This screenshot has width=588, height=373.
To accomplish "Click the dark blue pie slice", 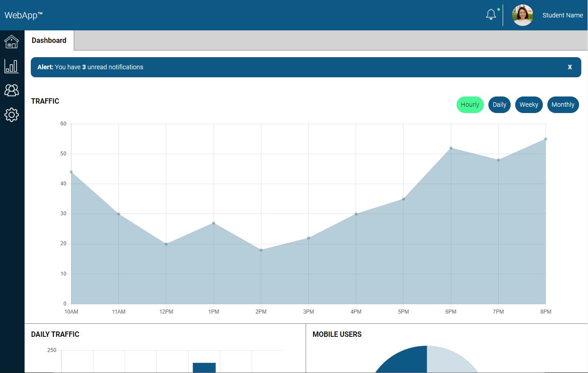I will 402,360.
